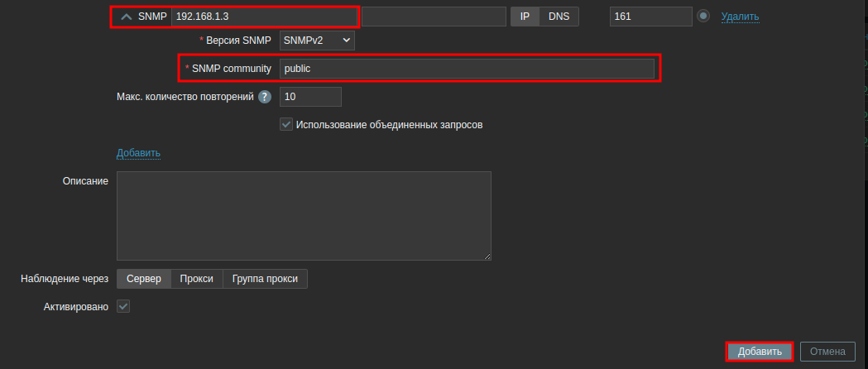Toggle Использование объединенных запросов checkbox

pyautogui.click(x=286, y=125)
